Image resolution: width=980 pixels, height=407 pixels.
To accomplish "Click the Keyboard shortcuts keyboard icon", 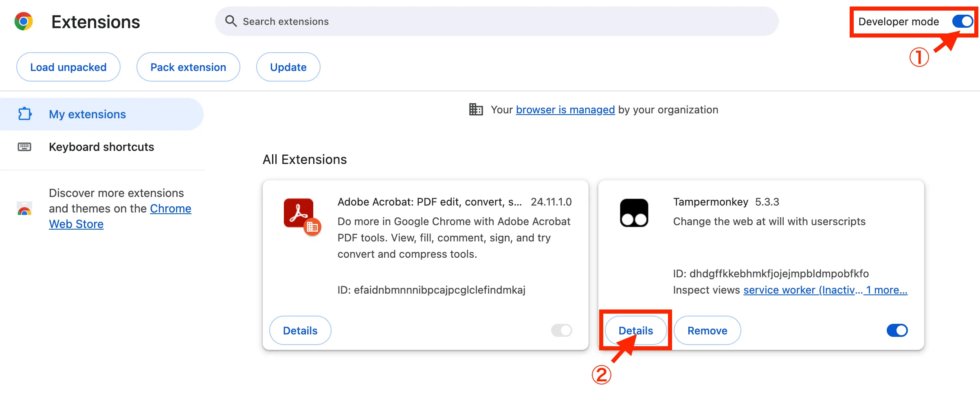I will point(24,147).
